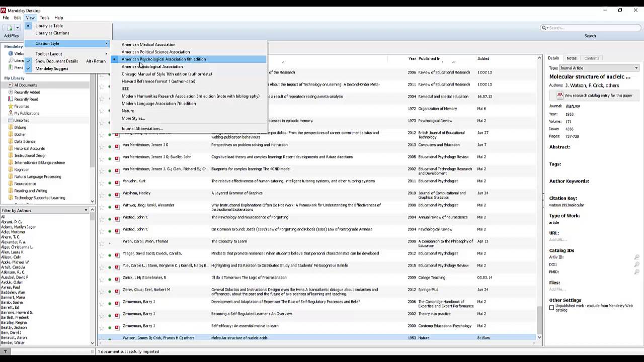This screenshot has height=362, width=644.
Task: Open the Neuroscience folder icon
Action: coord(11,184)
